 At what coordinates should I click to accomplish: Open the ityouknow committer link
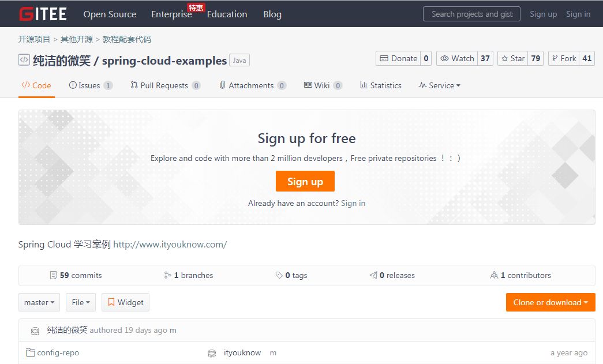tap(242, 352)
